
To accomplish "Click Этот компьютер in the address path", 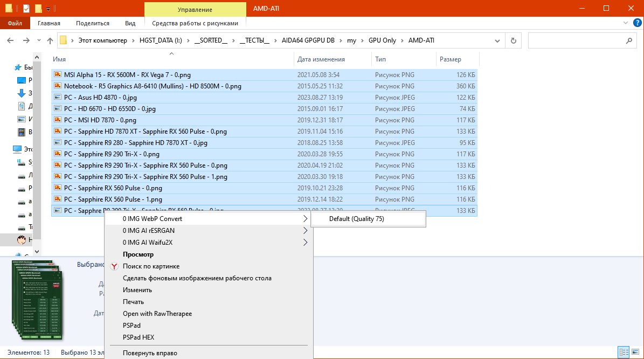I will (103, 40).
